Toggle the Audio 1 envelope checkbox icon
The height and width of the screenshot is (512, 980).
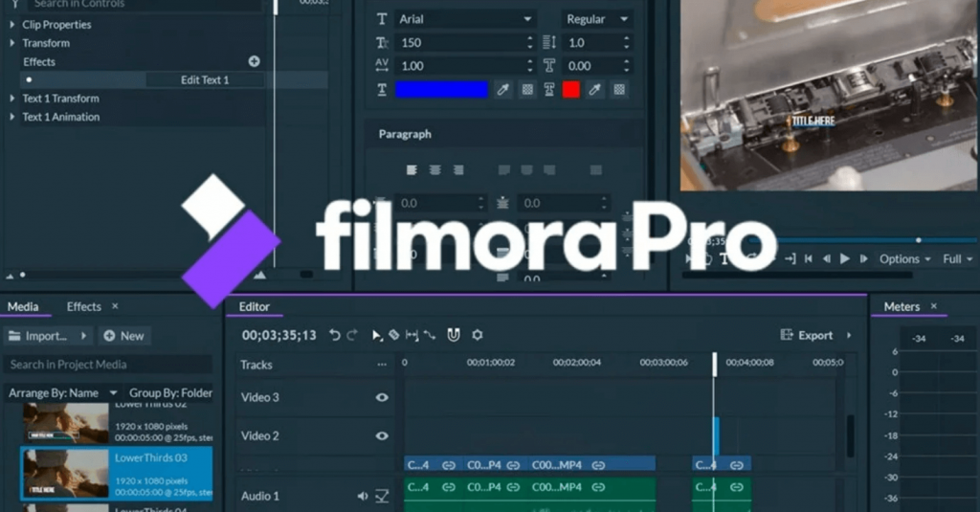click(x=382, y=497)
